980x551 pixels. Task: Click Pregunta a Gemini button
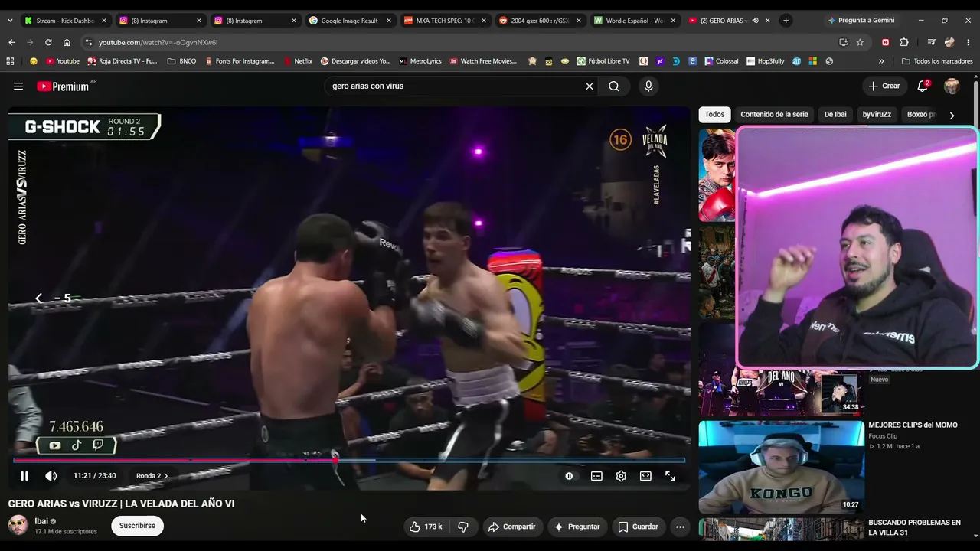point(861,21)
